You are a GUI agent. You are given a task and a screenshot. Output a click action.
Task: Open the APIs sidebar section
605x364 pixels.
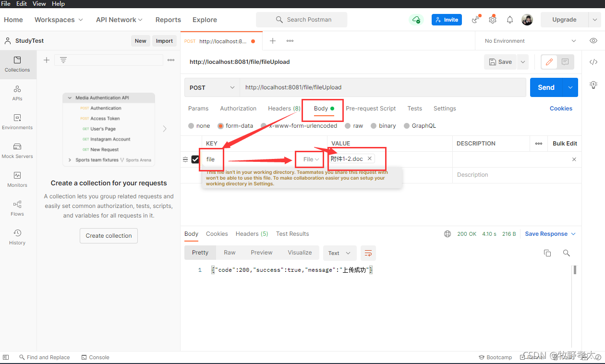pyautogui.click(x=17, y=93)
